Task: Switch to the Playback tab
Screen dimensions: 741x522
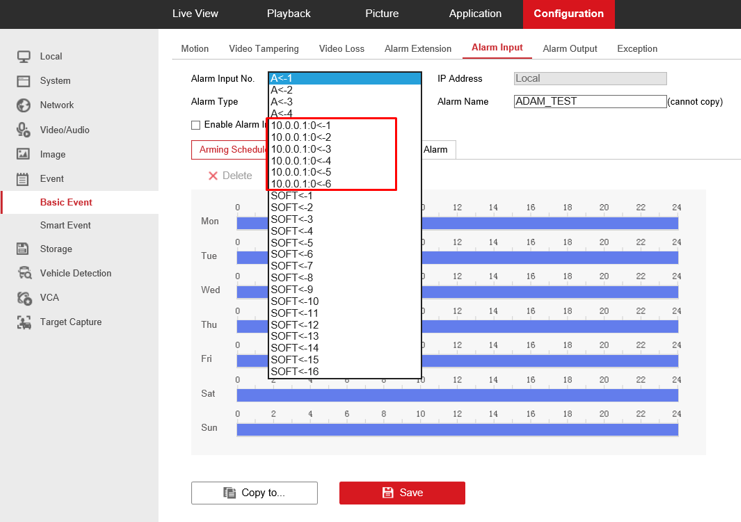Action: [x=288, y=14]
